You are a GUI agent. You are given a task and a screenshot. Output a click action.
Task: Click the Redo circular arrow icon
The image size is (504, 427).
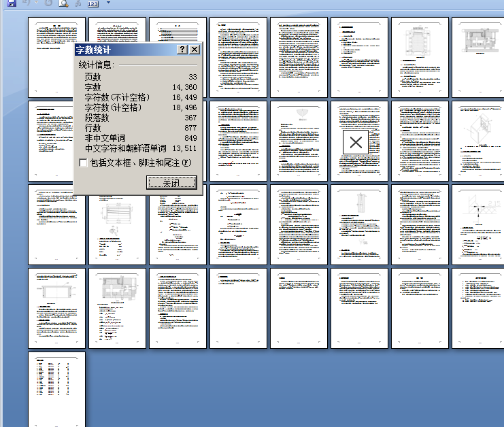(48, 3)
